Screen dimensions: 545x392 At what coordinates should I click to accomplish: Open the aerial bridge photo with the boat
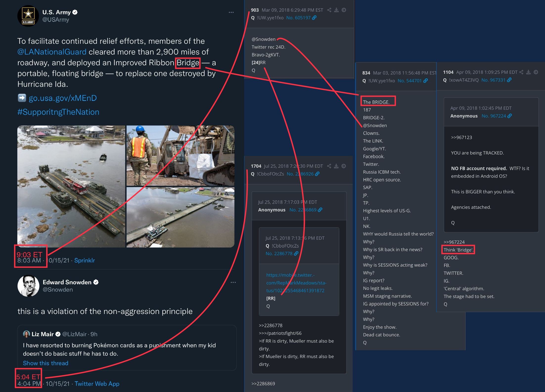click(181, 217)
